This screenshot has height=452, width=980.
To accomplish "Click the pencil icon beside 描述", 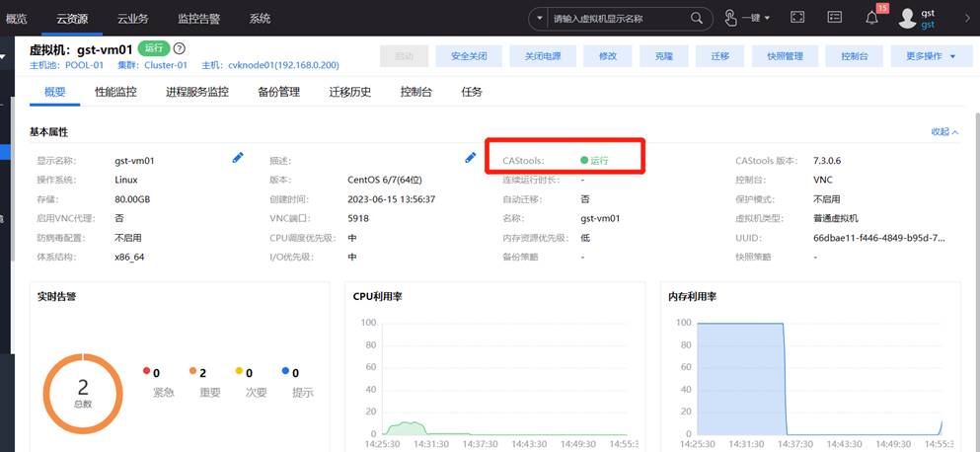I will pyautogui.click(x=471, y=158).
